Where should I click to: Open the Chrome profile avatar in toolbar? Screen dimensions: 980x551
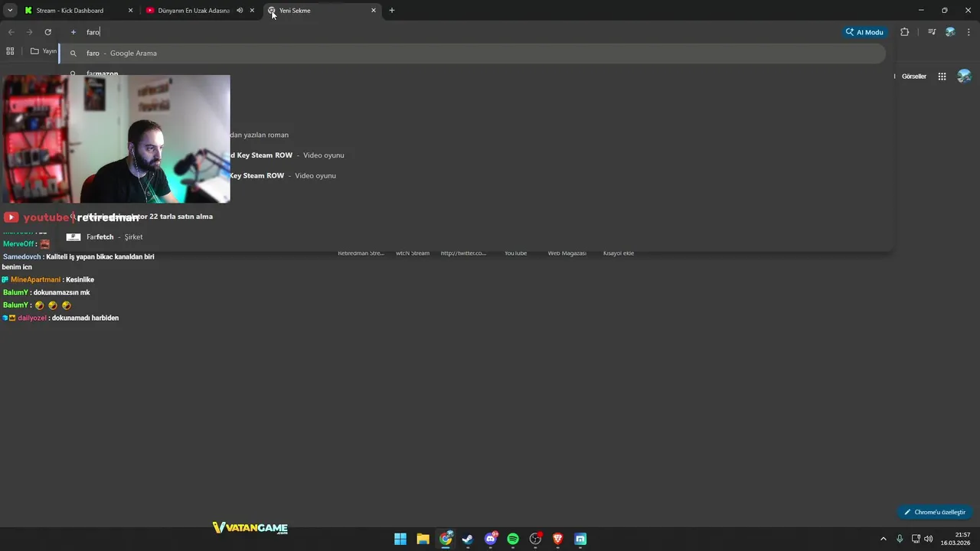click(x=950, y=32)
